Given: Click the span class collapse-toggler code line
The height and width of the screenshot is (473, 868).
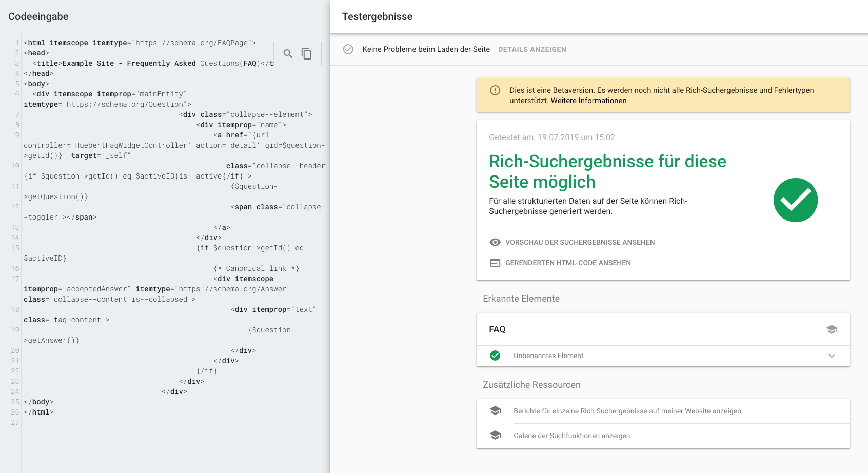Looking at the screenshot, I should [x=174, y=212].
